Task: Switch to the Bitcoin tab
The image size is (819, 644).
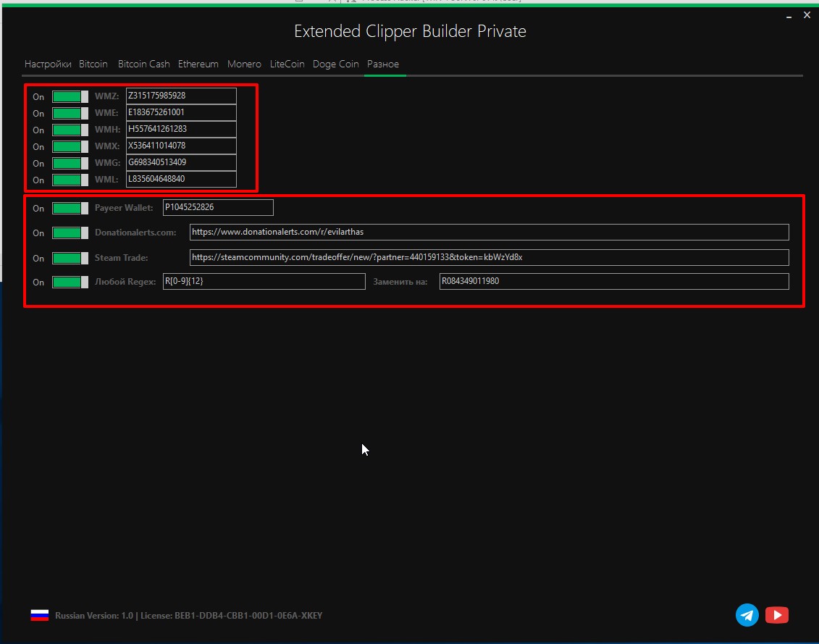Action: 93,64
